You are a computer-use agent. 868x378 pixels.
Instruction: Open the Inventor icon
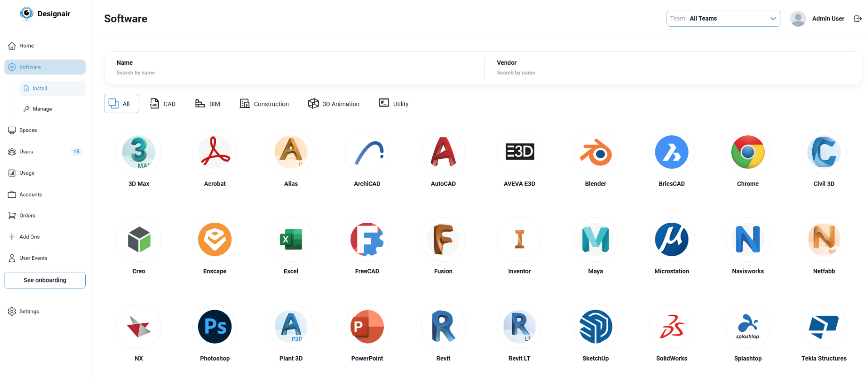519,239
